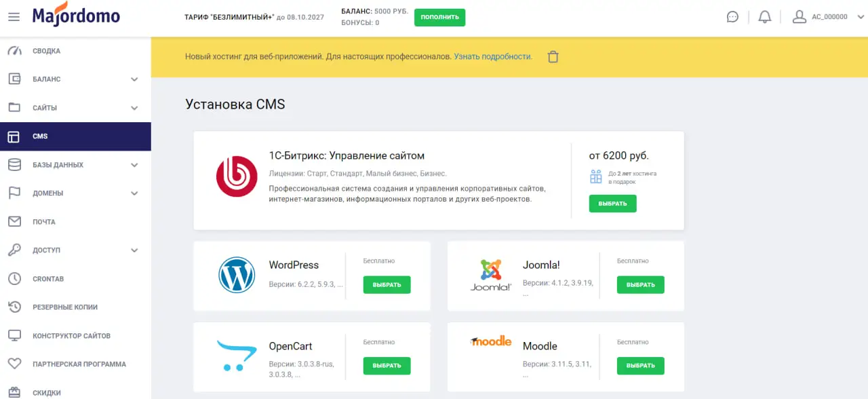Click the Moodle logo
The image size is (868, 399).
click(x=491, y=341)
